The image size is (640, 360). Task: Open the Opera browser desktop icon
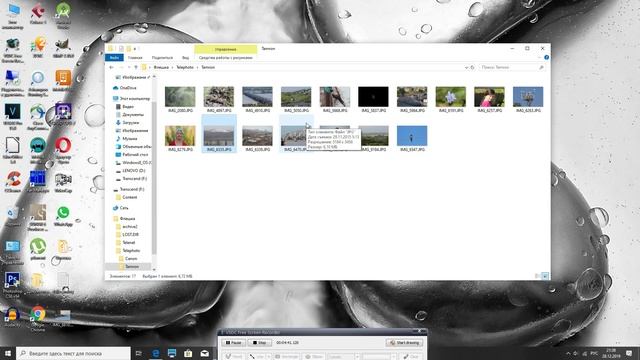point(63,146)
